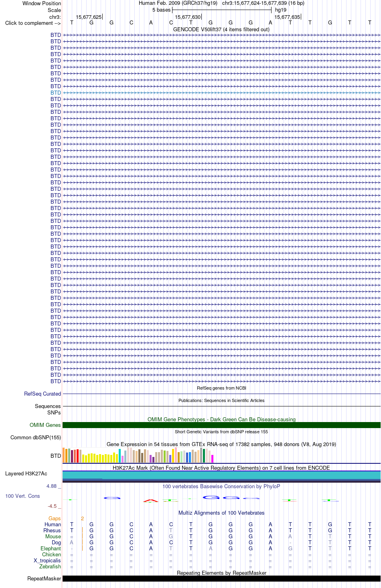The image size is (381, 588).
Task: Click the orange Gaps label
Action: tap(55, 518)
